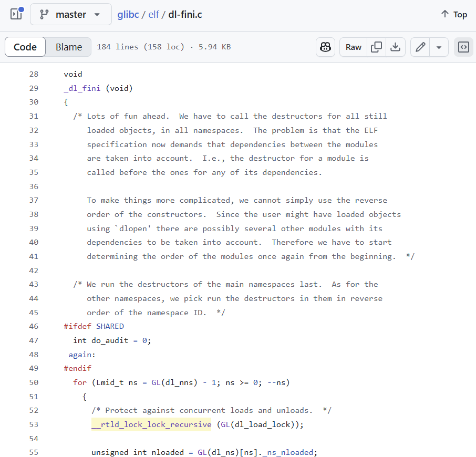Open the symbols panel

click(463, 47)
